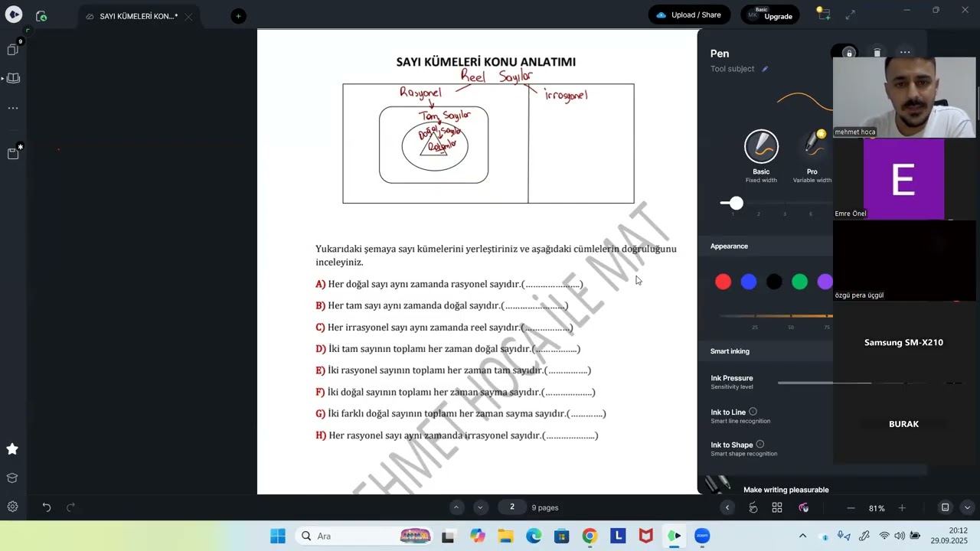The height and width of the screenshot is (551, 980).
Task: Open the book reading mode icon
Action: coord(13,78)
